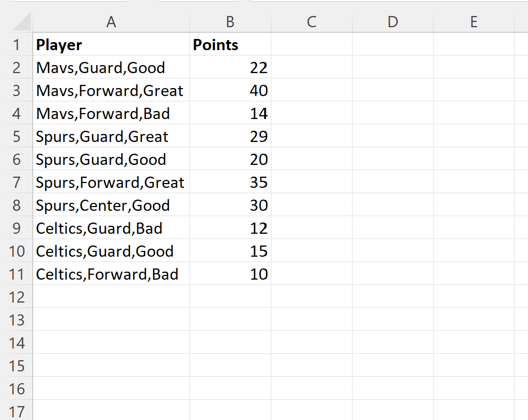Select the column D header

[393, 22]
